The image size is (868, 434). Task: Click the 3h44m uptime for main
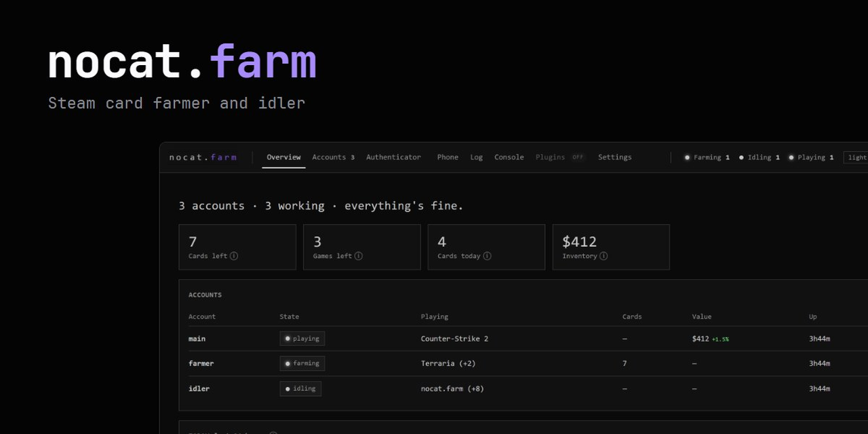(x=820, y=338)
